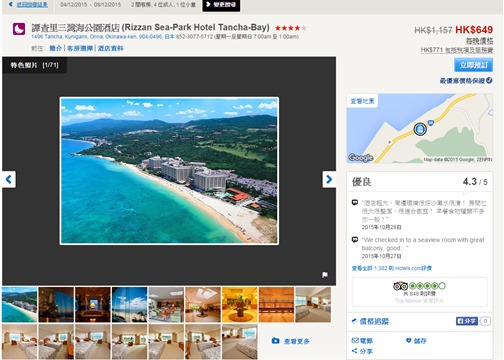Click the 電郵 email link
Viewport: 504px width, 360px height.
pos(366,341)
